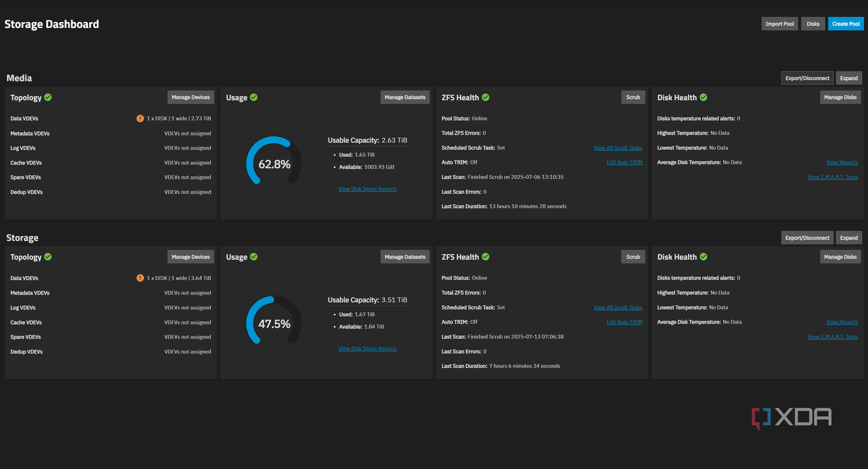Click the orange warning icon on Media Data VDEVs
This screenshot has width=868, height=469.
click(x=140, y=119)
